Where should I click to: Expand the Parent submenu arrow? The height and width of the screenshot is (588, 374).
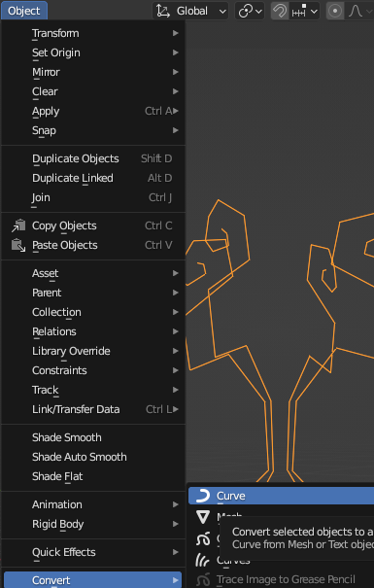(x=176, y=293)
